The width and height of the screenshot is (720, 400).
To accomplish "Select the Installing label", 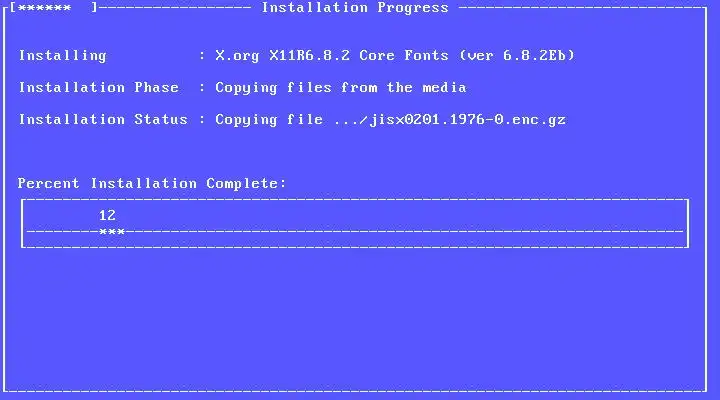I will 62,56.
